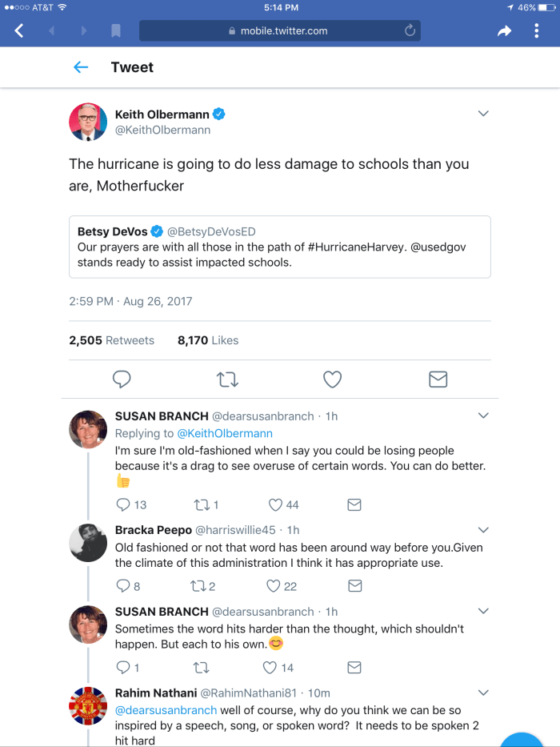560x747 pixels.
Task: Go back using the blue Tweet arrow
Action: (x=81, y=67)
